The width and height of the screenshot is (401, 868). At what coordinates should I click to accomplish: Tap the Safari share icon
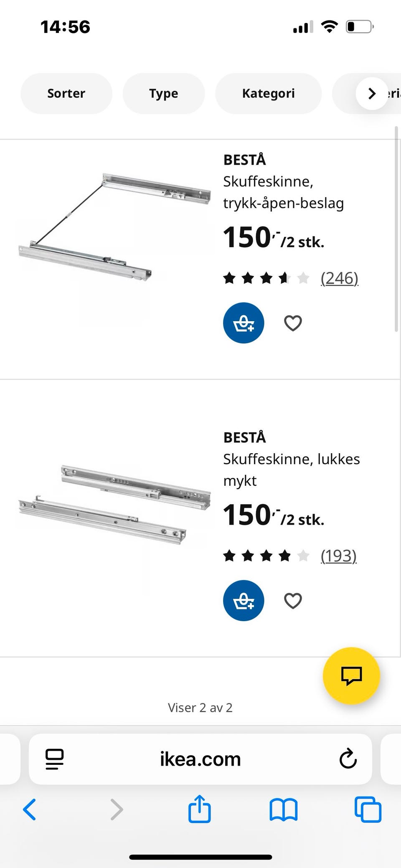199,809
